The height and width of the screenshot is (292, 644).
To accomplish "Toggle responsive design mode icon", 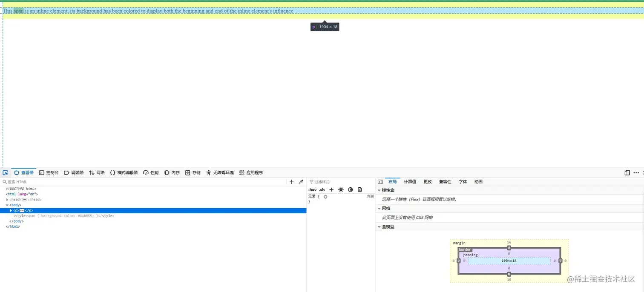I will click(627, 173).
